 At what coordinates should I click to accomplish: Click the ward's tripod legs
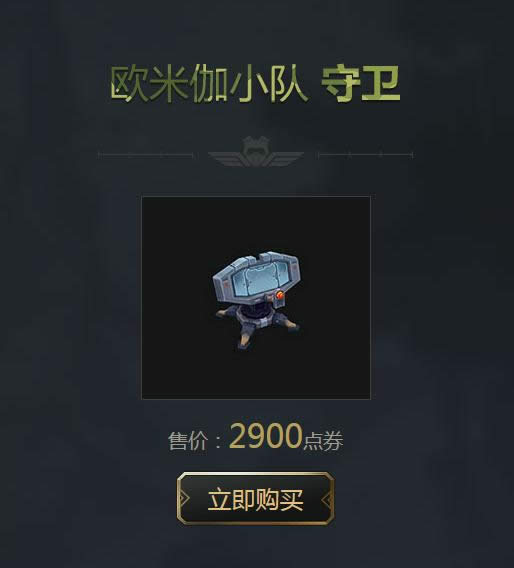tap(258, 327)
